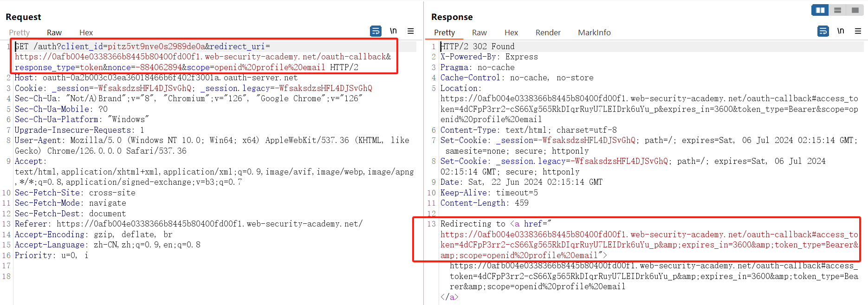The width and height of the screenshot is (868, 305).
Task: Click the Sec-Fetch-Site cross-site line
Action: [75, 193]
